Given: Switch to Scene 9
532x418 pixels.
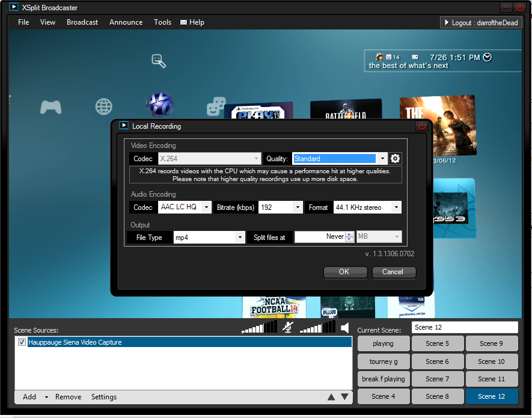Looking at the screenshot, I should [x=492, y=343].
